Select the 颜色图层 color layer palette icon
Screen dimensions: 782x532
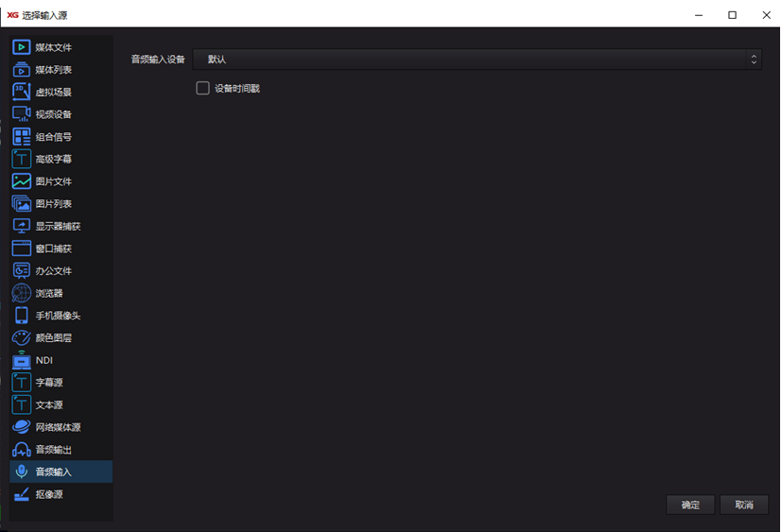pyautogui.click(x=21, y=337)
